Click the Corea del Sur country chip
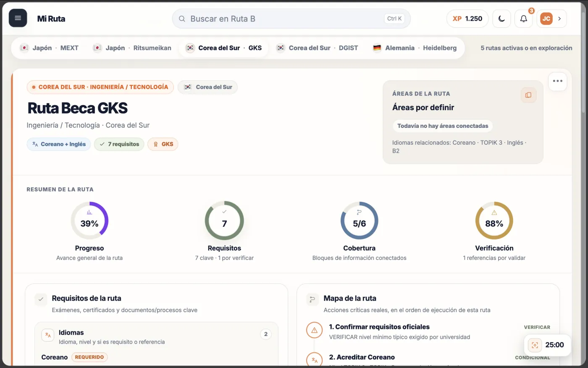This screenshot has width=588, height=368. tap(208, 87)
